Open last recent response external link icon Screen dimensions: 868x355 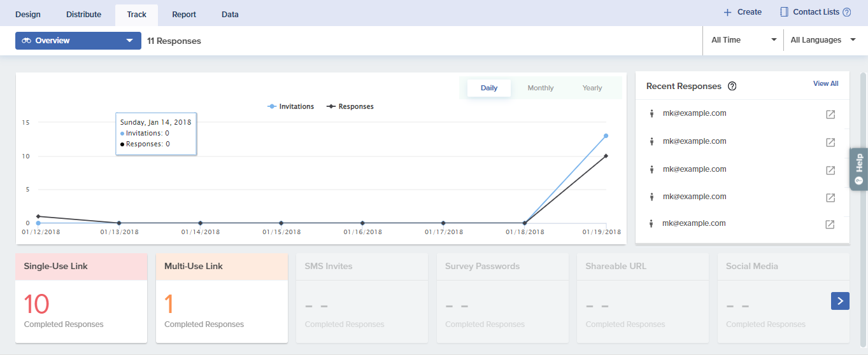[x=830, y=225]
